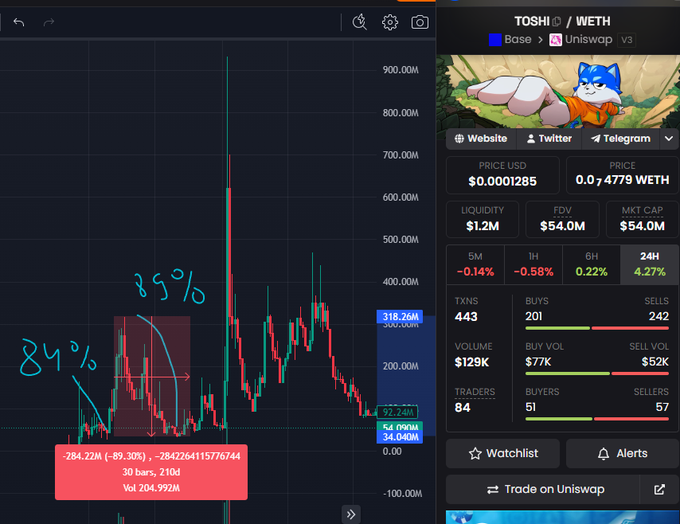Click the TOSHI token header image
680x524 pixels.
(x=558, y=92)
